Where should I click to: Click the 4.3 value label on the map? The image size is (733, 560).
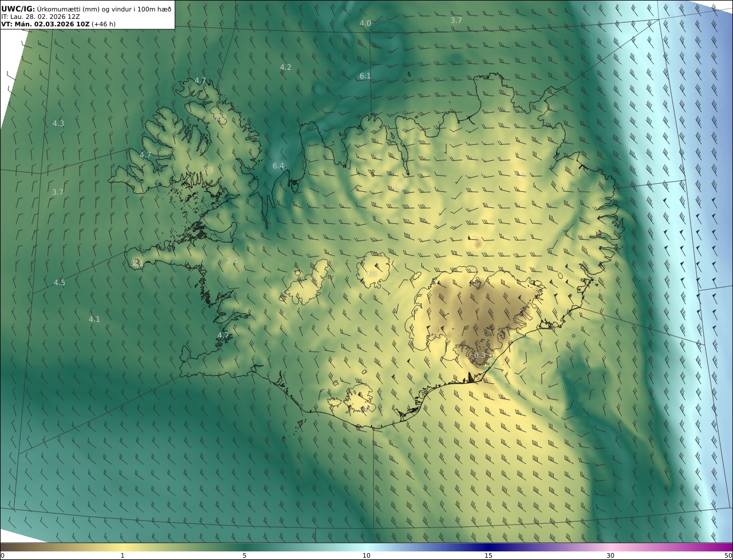[x=58, y=123]
